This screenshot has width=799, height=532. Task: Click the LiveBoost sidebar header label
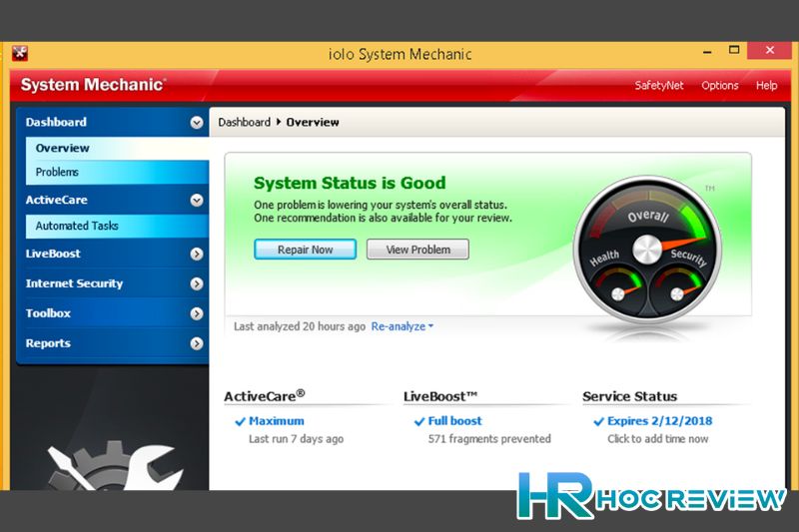(53, 254)
